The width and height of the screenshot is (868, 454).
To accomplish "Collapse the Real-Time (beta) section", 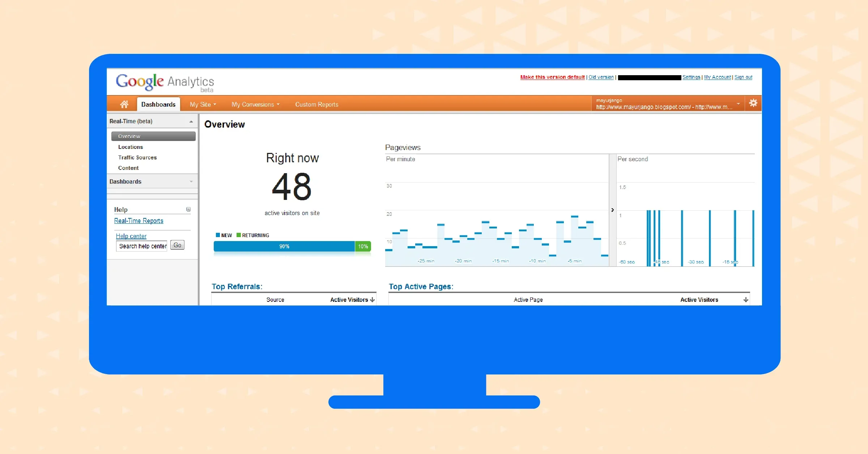I will [153, 121].
